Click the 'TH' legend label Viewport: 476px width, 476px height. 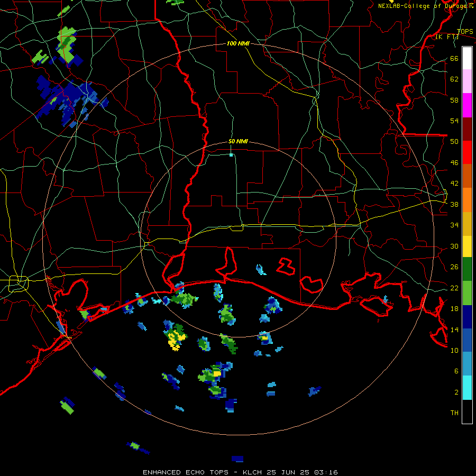(454, 413)
